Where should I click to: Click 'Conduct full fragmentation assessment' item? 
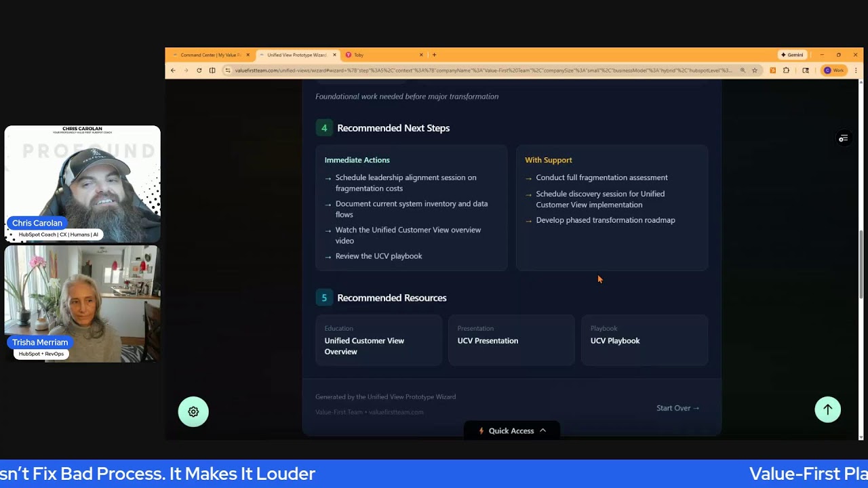click(601, 178)
